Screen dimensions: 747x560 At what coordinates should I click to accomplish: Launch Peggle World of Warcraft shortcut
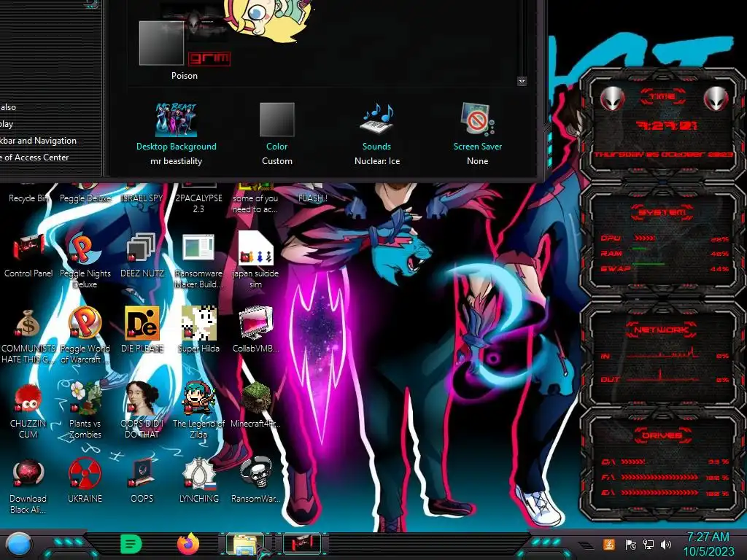coord(85,335)
